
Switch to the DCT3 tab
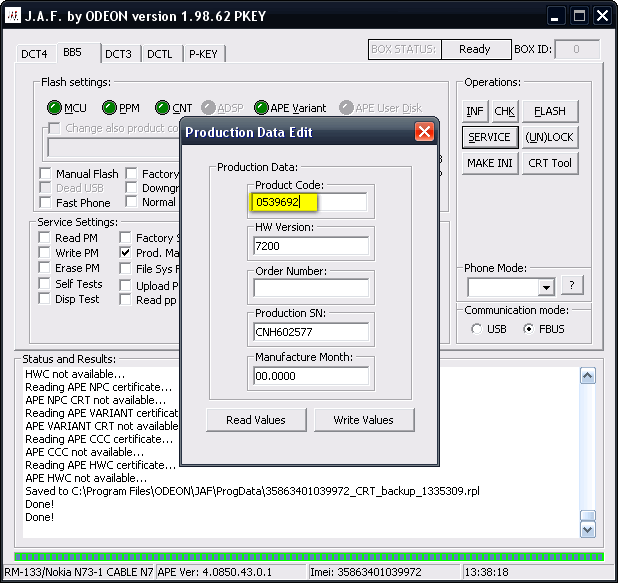pos(119,54)
